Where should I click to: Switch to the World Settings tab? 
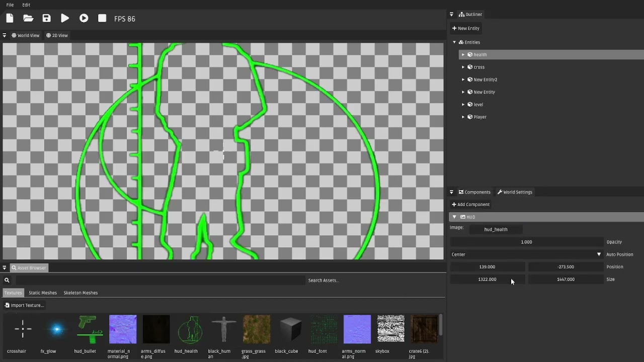pos(515,192)
